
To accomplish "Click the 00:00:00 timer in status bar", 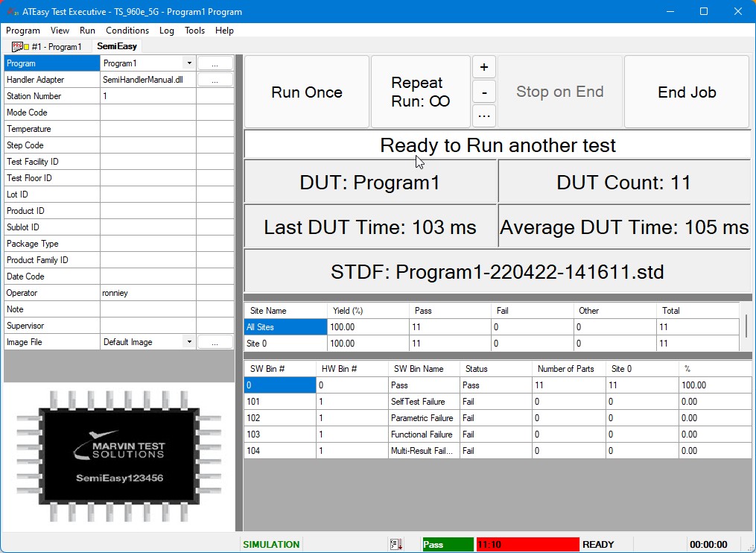I will 708,544.
